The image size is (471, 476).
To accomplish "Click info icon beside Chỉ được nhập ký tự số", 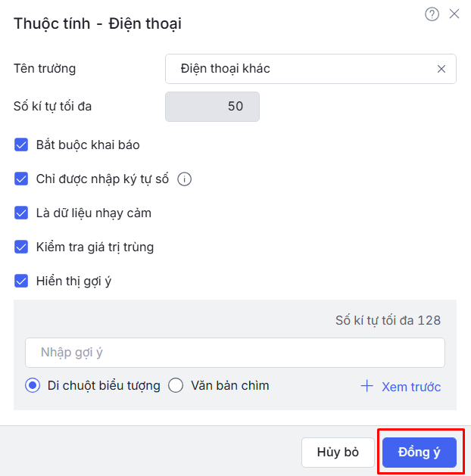I will (184, 179).
